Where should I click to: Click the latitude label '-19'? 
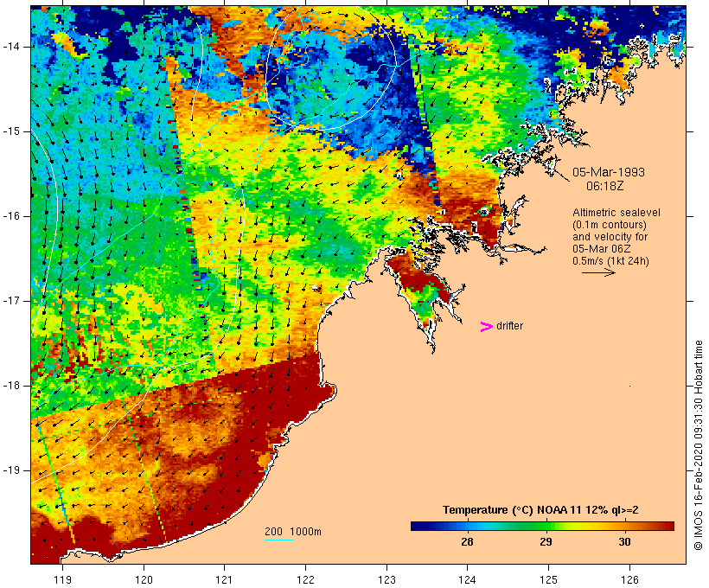point(11,470)
